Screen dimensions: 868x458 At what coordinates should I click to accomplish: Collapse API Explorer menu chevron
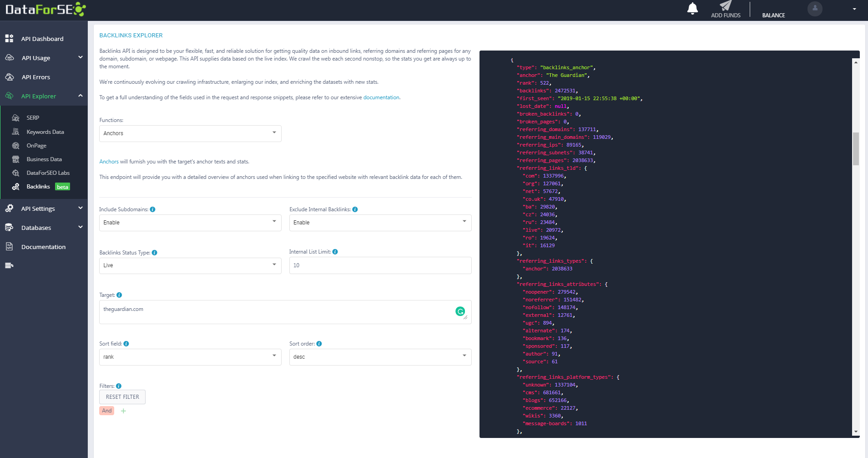pyautogui.click(x=81, y=96)
